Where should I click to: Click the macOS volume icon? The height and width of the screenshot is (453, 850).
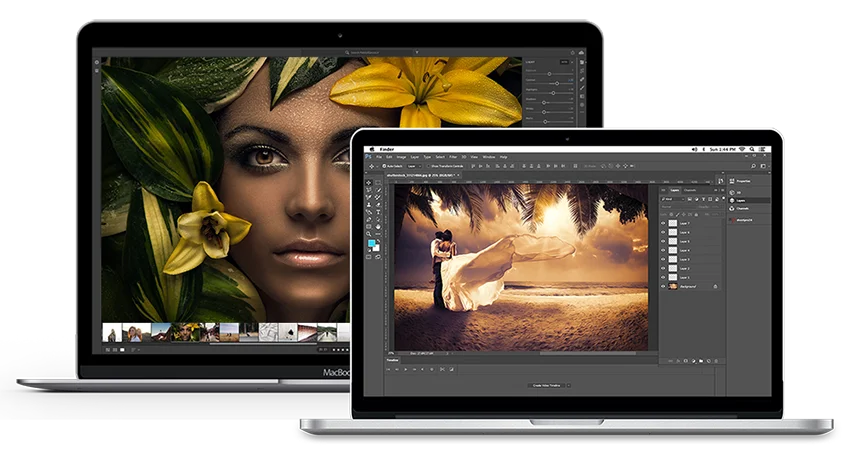pos(694,149)
